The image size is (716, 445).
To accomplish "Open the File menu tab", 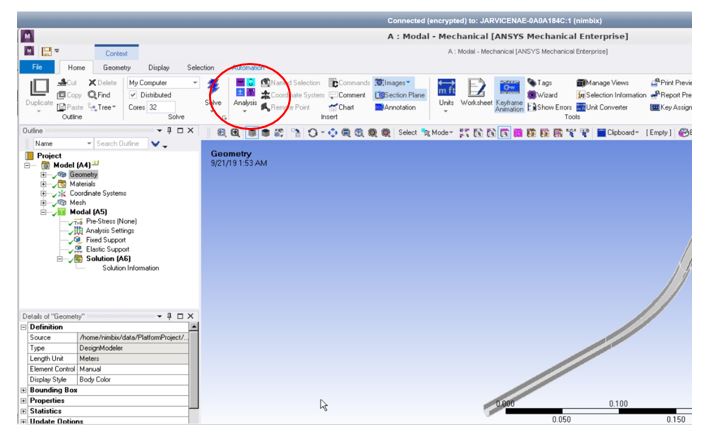I will pyautogui.click(x=37, y=67).
